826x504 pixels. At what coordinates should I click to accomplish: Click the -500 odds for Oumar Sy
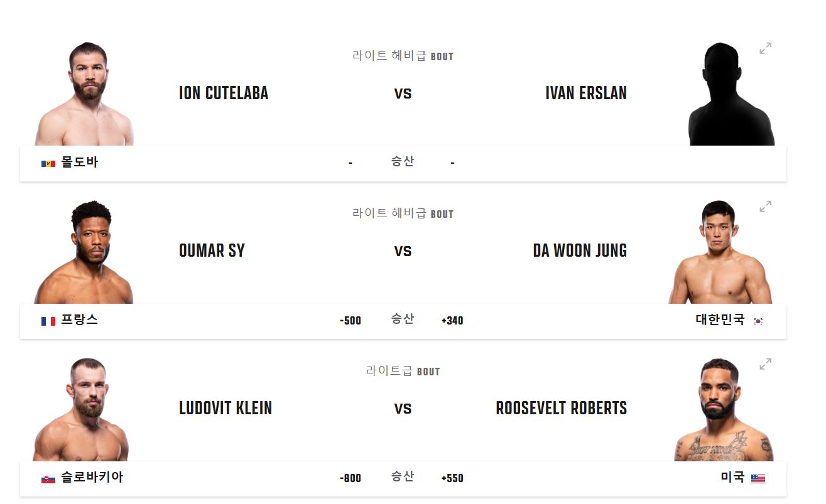coord(351,321)
